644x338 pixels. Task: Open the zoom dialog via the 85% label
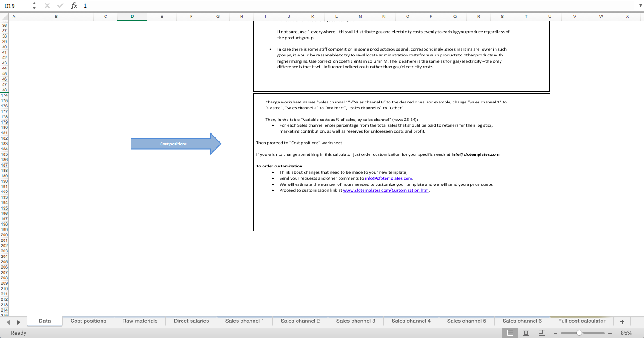pyautogui.click(x=626, y=333)
